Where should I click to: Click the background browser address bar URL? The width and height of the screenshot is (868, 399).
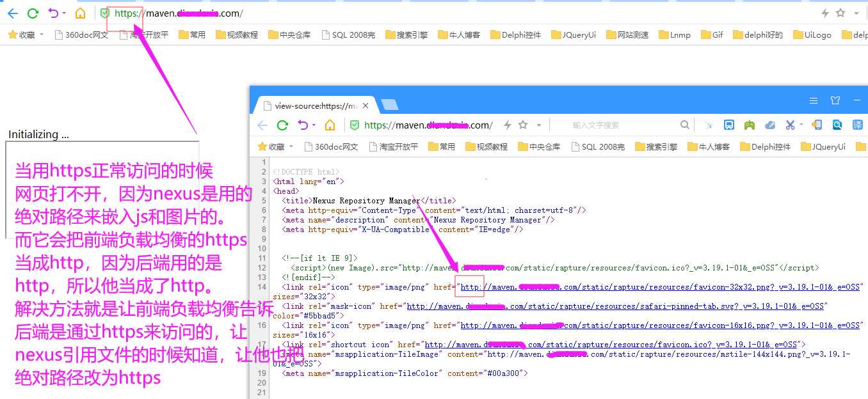(x=179, y=13)
